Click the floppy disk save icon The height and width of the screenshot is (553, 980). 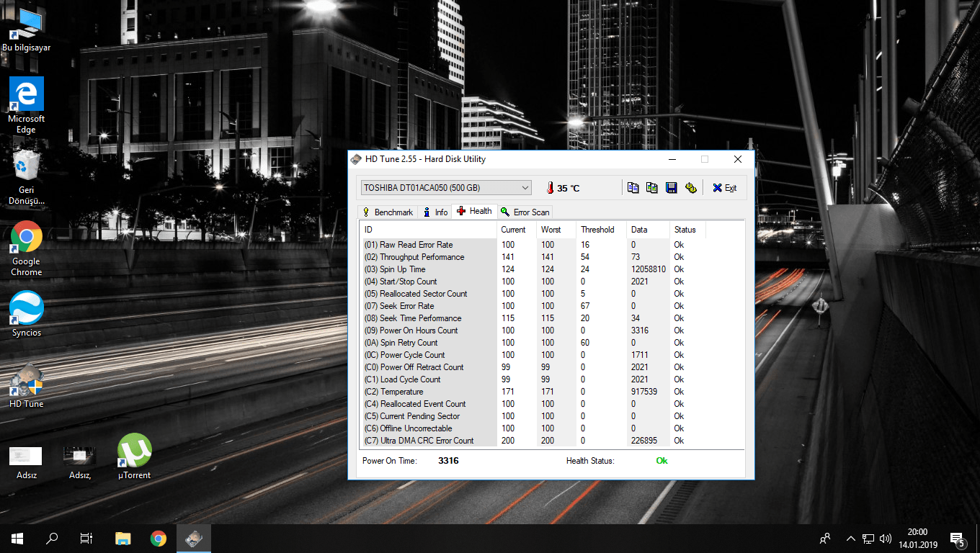(671, 188)
